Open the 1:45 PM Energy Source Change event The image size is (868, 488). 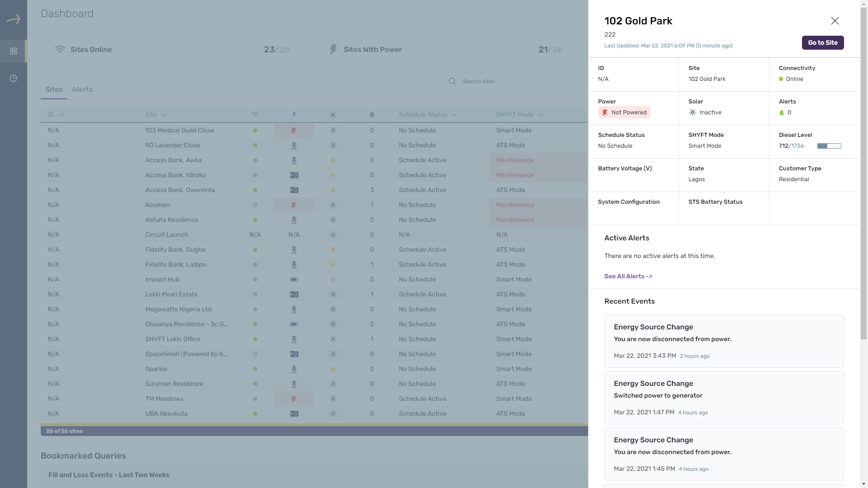tap(724, 454)
